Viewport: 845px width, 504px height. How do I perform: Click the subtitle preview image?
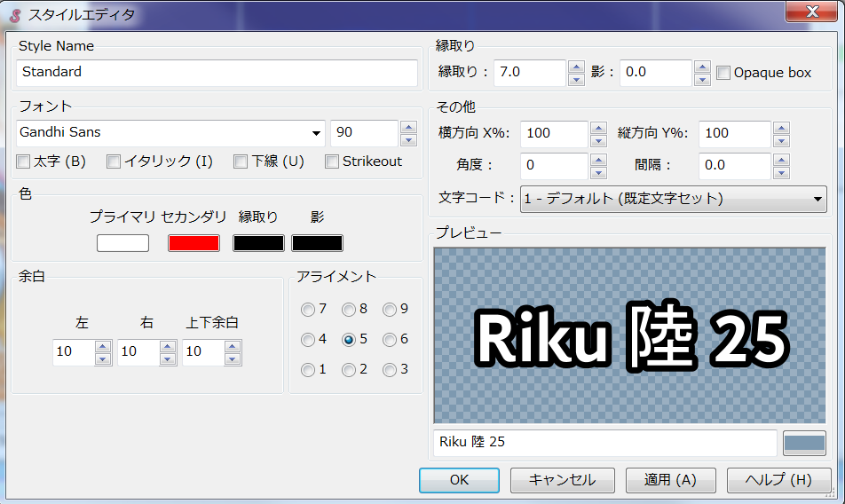tap(629, 335)
